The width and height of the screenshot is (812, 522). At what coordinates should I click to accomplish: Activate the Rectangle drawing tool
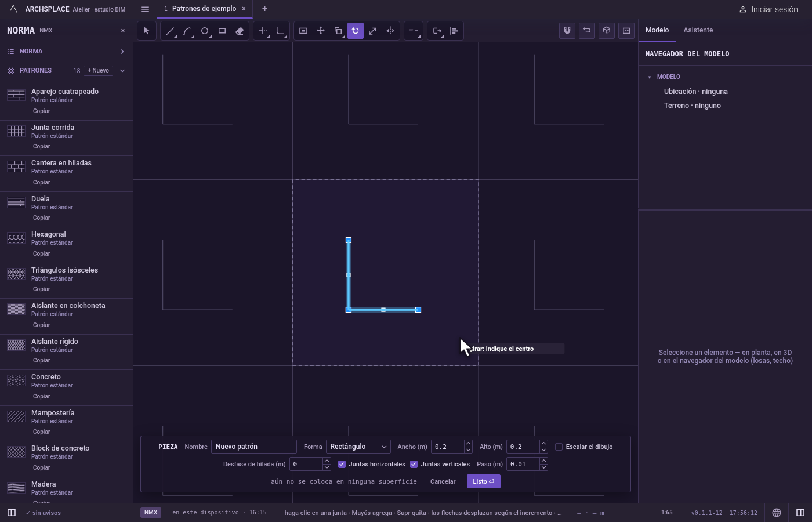coord(222,31)
